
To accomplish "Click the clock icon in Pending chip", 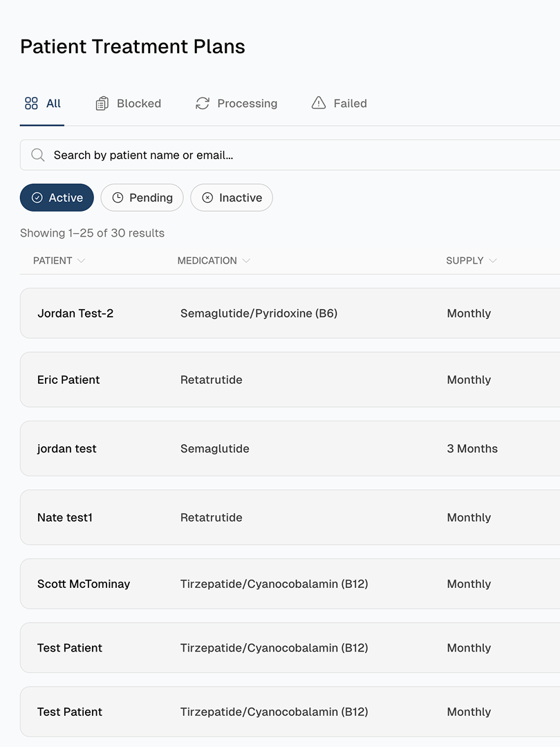I will point(118,198).
